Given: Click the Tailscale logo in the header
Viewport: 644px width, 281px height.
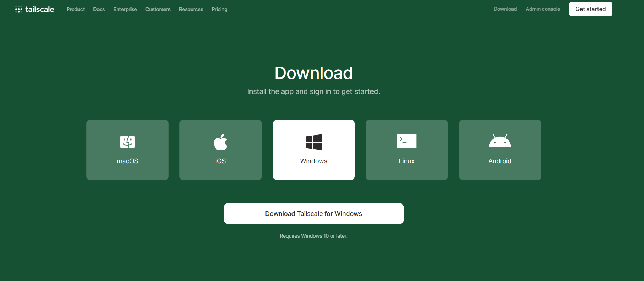Looking at the screenshot, I should coord(34,9).
